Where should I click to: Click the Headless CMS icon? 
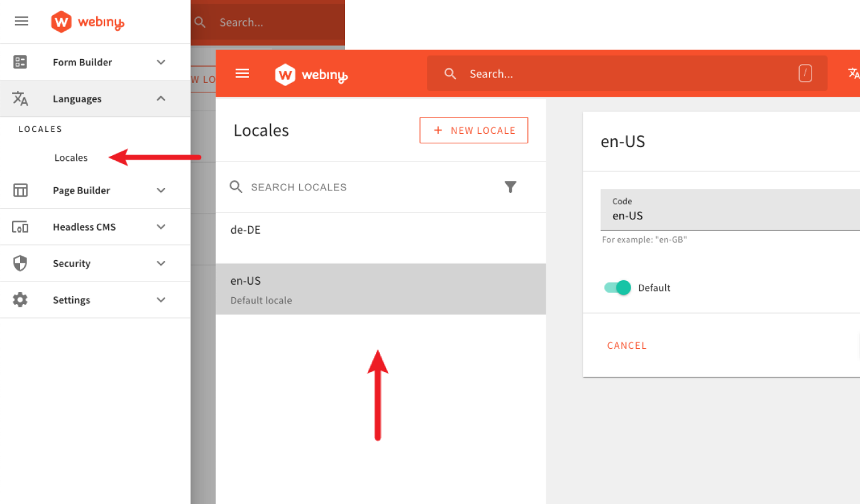pyautogui.click(x=21, y=227)
